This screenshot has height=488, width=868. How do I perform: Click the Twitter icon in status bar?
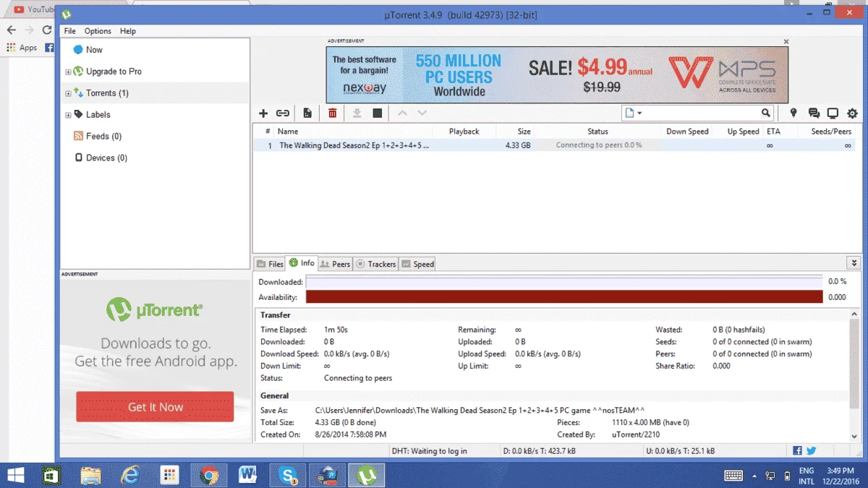pyautogui.click(x=812, y=450)
